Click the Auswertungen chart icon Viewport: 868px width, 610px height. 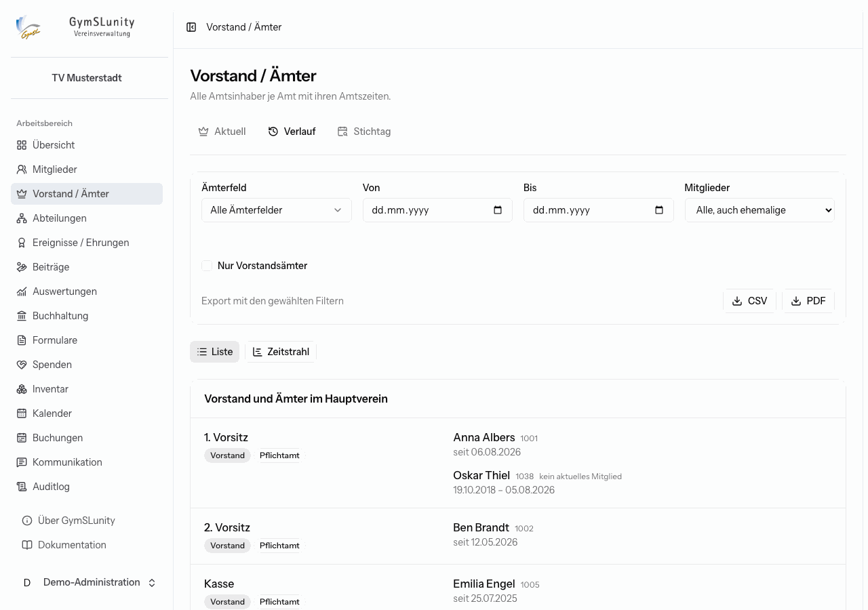22,291
